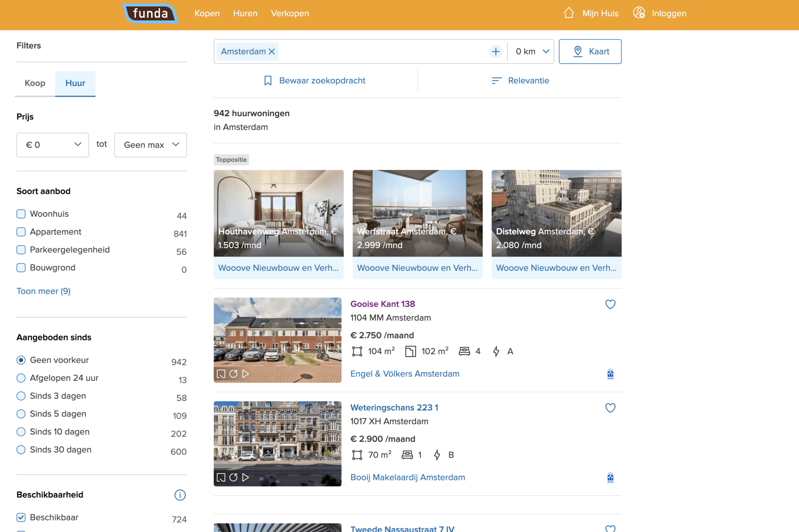Viewport: 799px width, 532px height.
Task: Click the funda logo
Action: pos(150,13)
